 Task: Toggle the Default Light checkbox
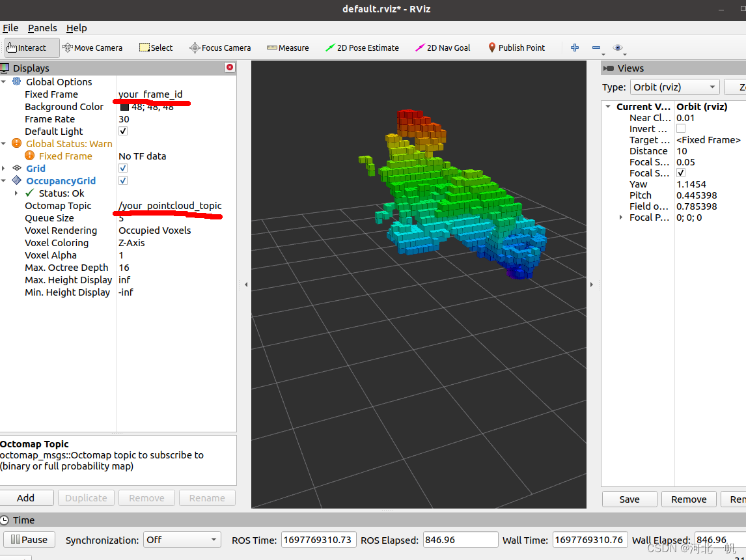[x=123, y=132]
